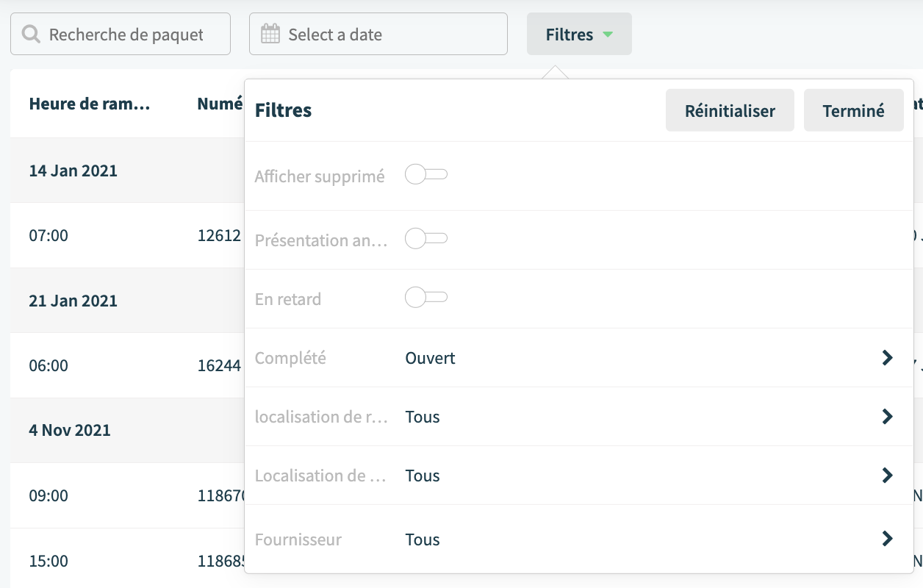This screenshot has width=923, height=588.
Task: Click the green arrow on Filtres button
Action: [608, 35]
